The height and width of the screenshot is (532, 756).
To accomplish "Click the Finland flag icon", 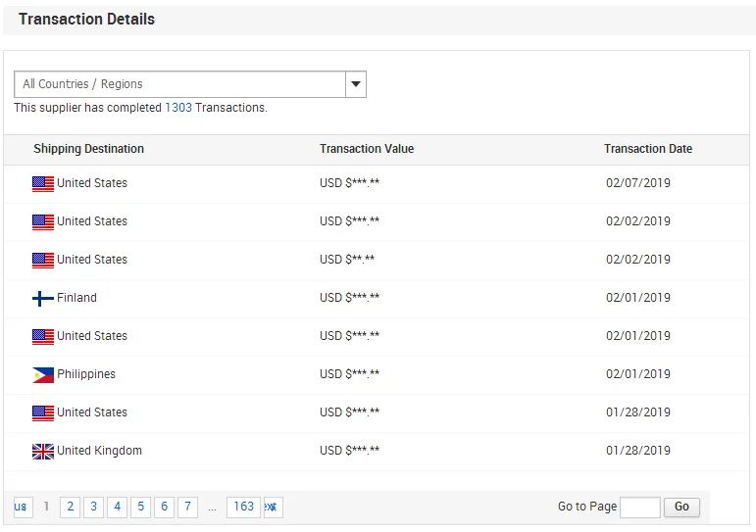I will pyautogui.click(x=43, y=298).
